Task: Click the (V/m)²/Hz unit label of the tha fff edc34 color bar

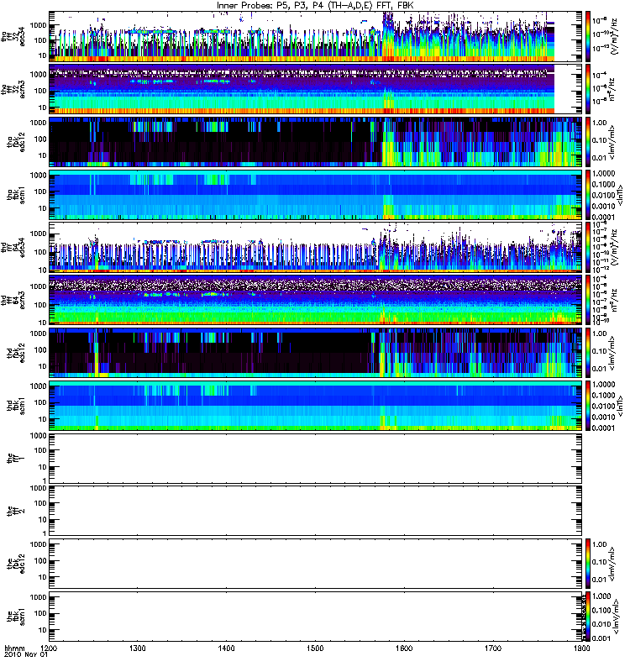Action: 615,36
